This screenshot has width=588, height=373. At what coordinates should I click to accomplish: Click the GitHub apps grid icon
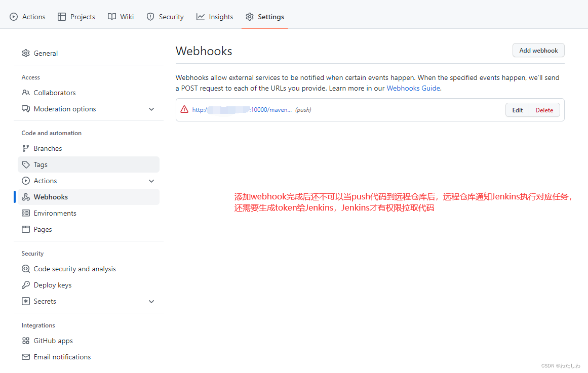click(x=25, y=341)
